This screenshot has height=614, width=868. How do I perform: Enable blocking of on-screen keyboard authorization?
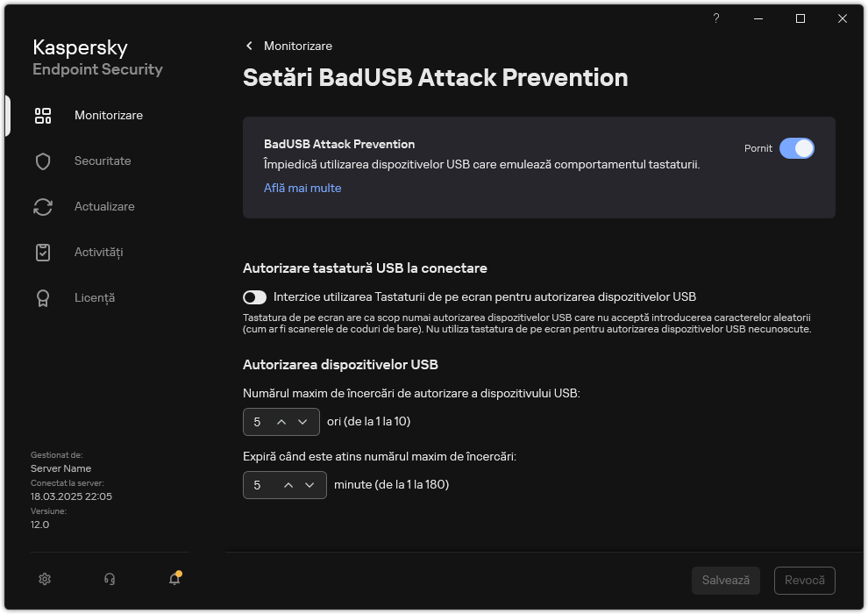click(257, 296)
